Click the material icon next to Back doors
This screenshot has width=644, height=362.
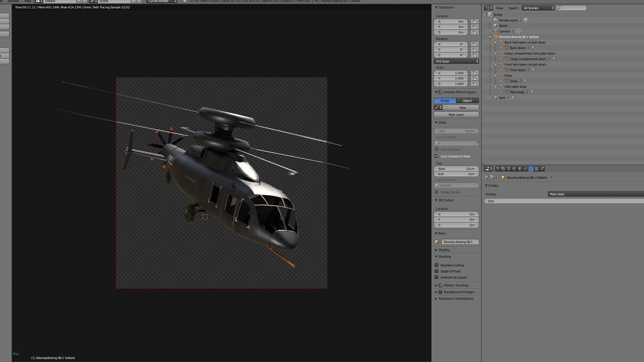click(534, 48)
